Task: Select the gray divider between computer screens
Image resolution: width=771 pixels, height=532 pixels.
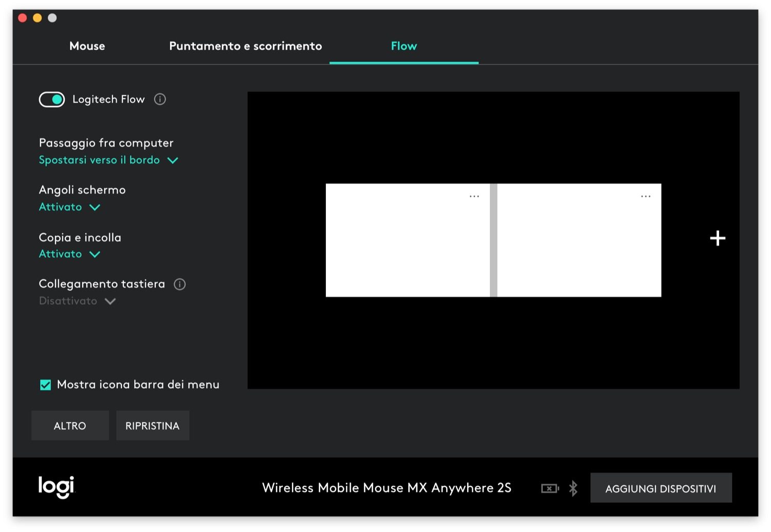Action: (493, 240)
